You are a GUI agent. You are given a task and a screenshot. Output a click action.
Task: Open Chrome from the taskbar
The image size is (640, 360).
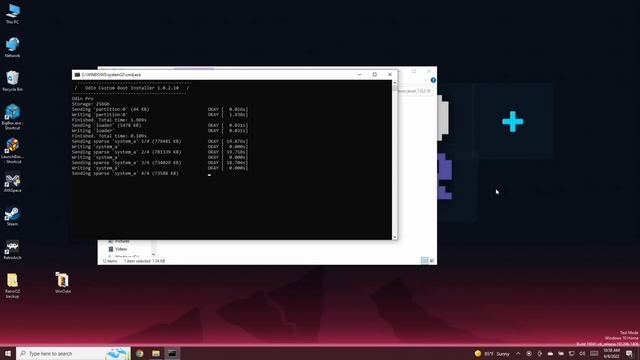pos(140,353)
